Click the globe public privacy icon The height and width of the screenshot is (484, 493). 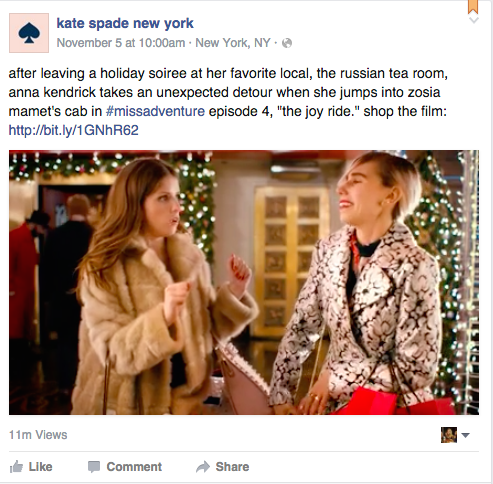[287, 43]
